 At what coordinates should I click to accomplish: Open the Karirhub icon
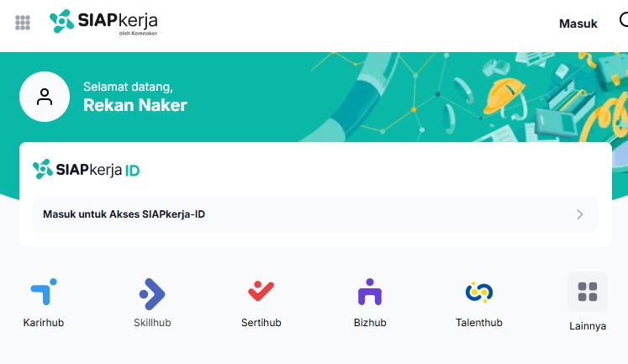[x=44, y=293]
